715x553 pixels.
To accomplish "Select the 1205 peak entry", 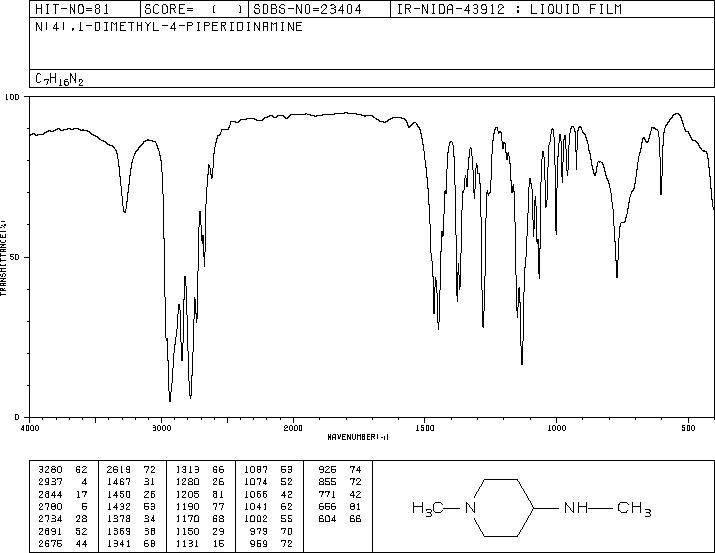I will [x=200, y=494].
